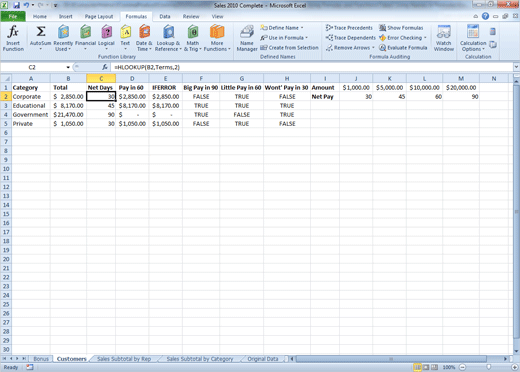Click the zoom in plus button

pos(515,367)
